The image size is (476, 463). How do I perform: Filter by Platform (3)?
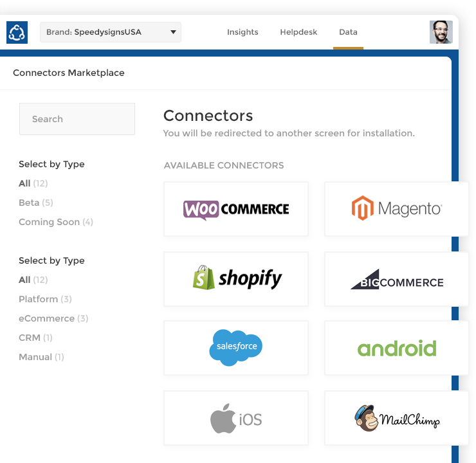coord(45,299)
